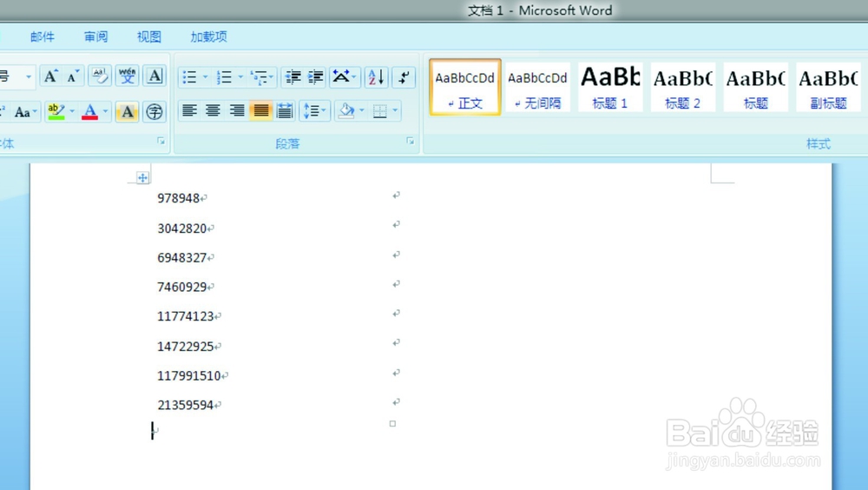The width and height of the screenshot is (868, 490).
Task: Open the 审阅 ribbon tab
Action: (x=95, y=36)
